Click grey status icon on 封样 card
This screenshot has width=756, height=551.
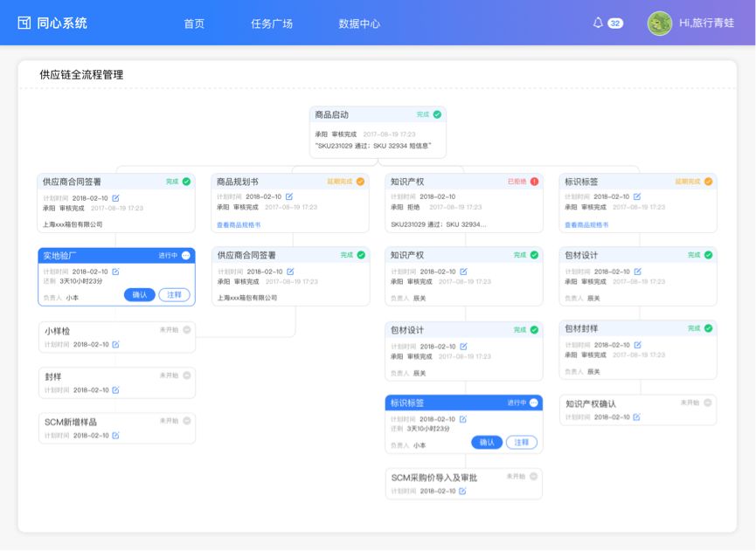pos(187,375)
